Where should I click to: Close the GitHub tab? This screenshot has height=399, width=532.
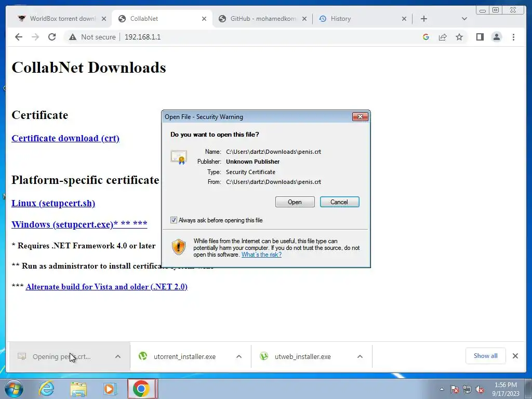point(304,19)
